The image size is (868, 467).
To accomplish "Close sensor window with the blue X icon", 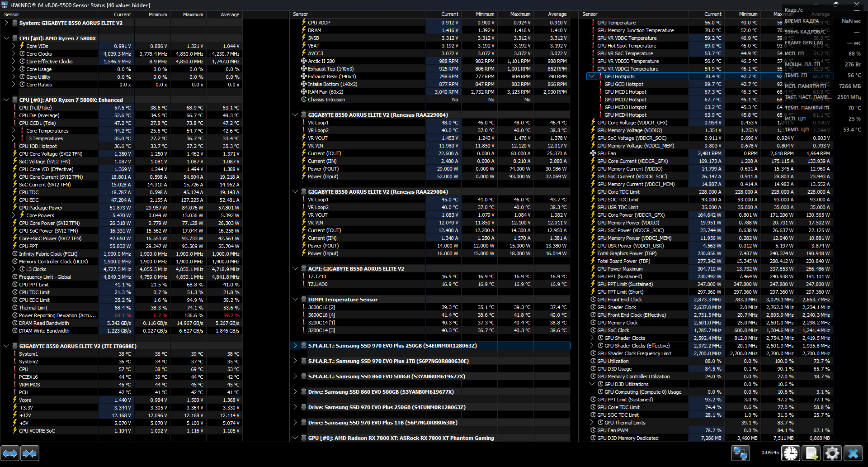I will pos(853,453).
